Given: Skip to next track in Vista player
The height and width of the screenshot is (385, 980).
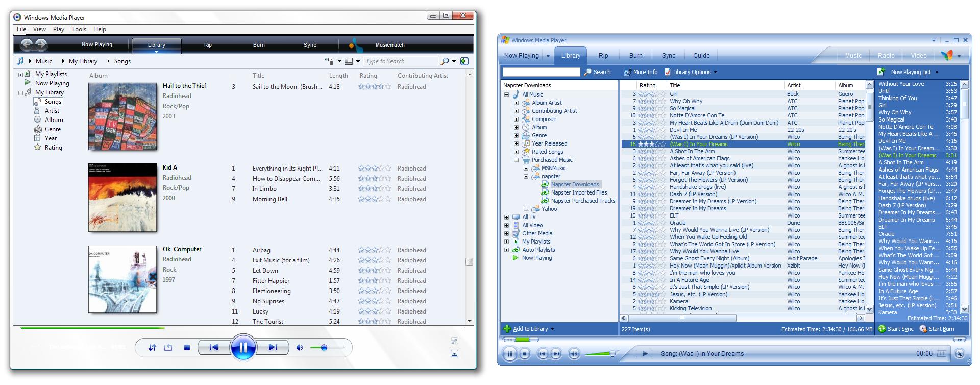Looking at the screenshot, I should 273,348.
